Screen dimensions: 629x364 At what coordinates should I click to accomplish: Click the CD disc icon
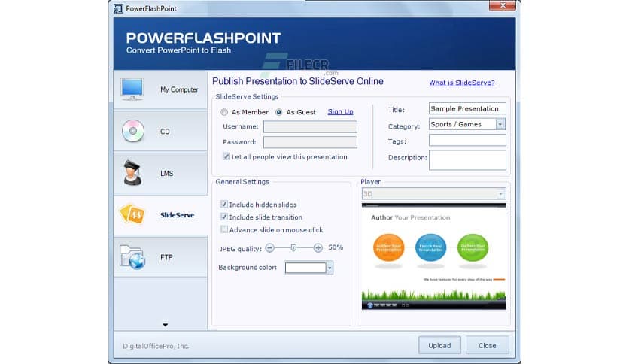(x=132, y=131)
